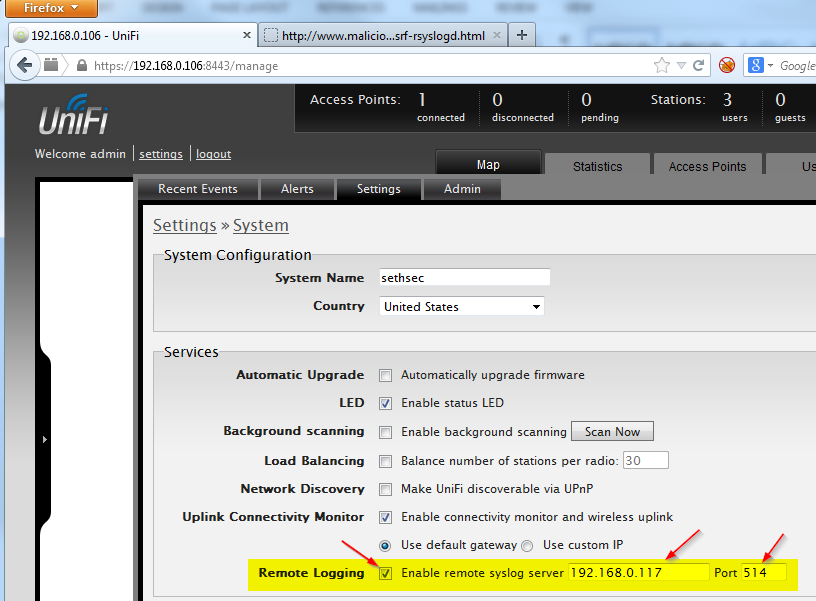Click the disconnected count 0
Viewport: 816px width, 601px height.
(498, 99)
